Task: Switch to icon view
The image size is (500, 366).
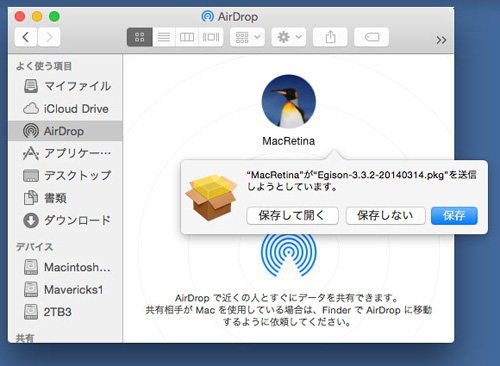Action: [x=140, y=37]
